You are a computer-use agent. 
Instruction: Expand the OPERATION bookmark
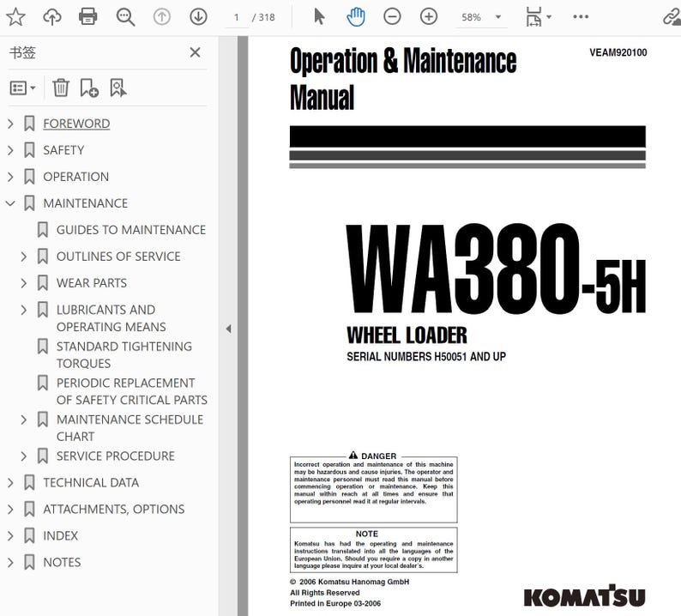[10, 177]
